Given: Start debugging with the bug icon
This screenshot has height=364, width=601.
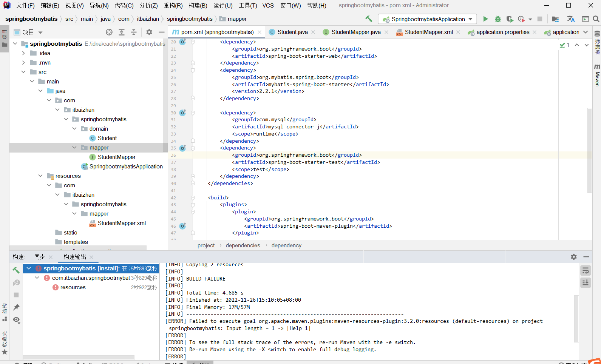Looking at the screenshot, I should pos(498,19).
